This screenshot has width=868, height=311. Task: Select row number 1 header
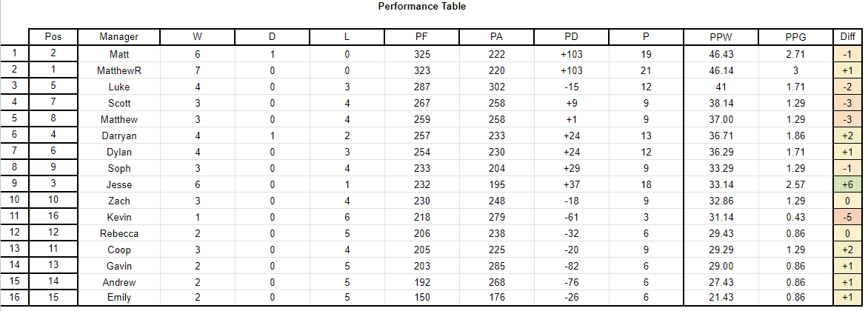tap(14, 53)
